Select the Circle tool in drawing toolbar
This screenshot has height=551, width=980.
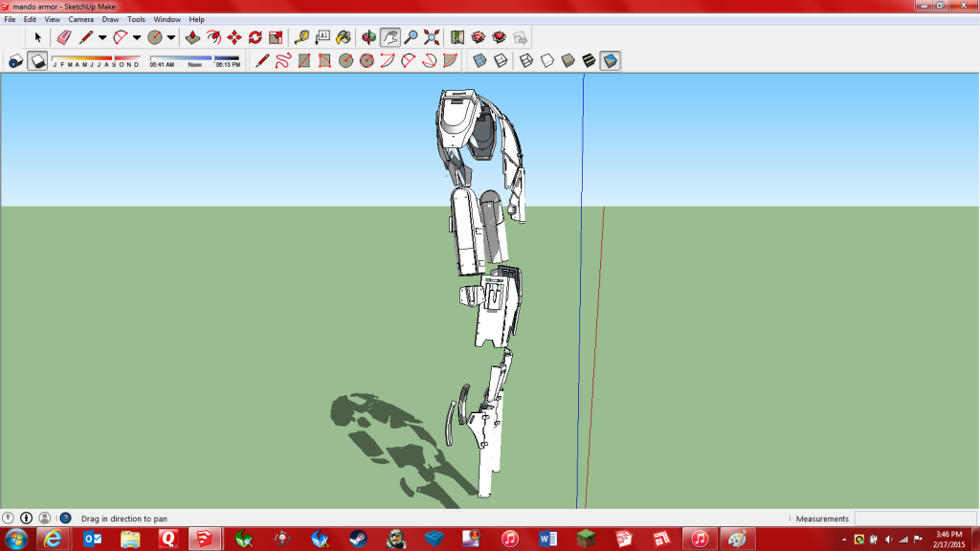(345, 60)
